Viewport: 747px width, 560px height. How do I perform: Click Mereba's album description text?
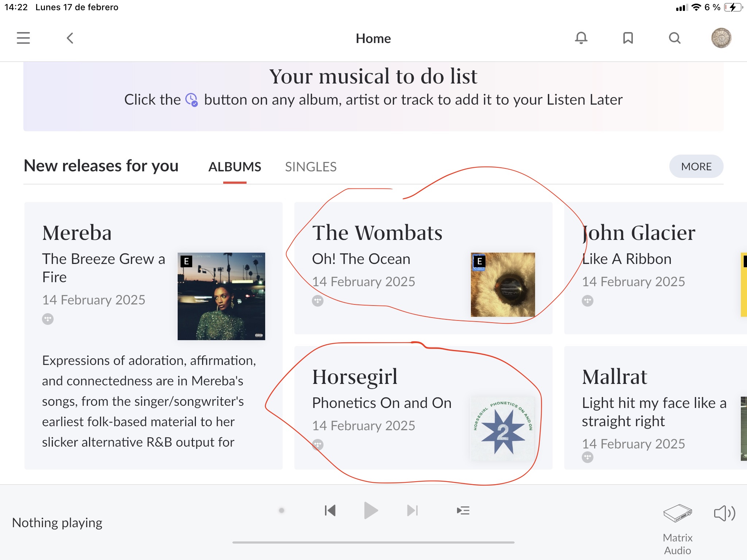[149, 401]
